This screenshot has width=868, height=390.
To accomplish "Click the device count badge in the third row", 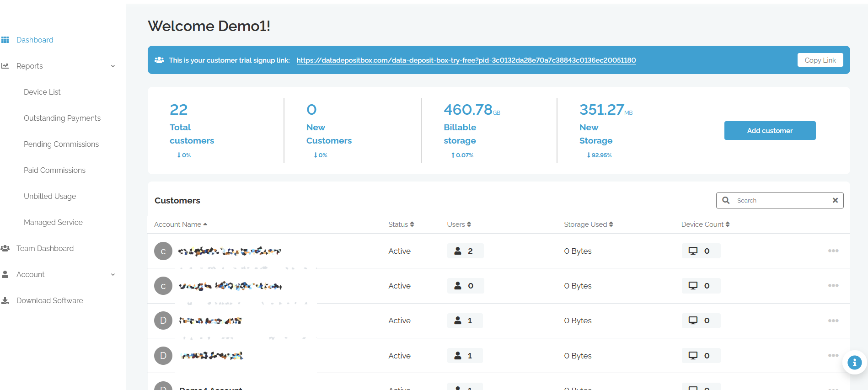I will [701, 321].
